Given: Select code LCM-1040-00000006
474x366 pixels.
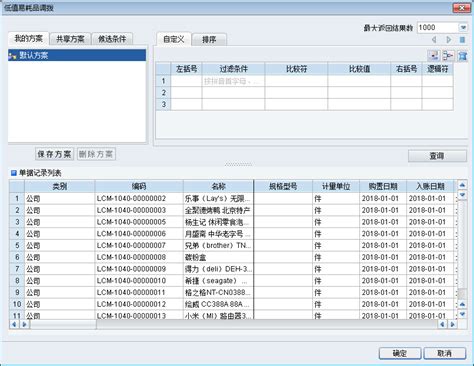Looking at the screenshot, I should [139, 234].
